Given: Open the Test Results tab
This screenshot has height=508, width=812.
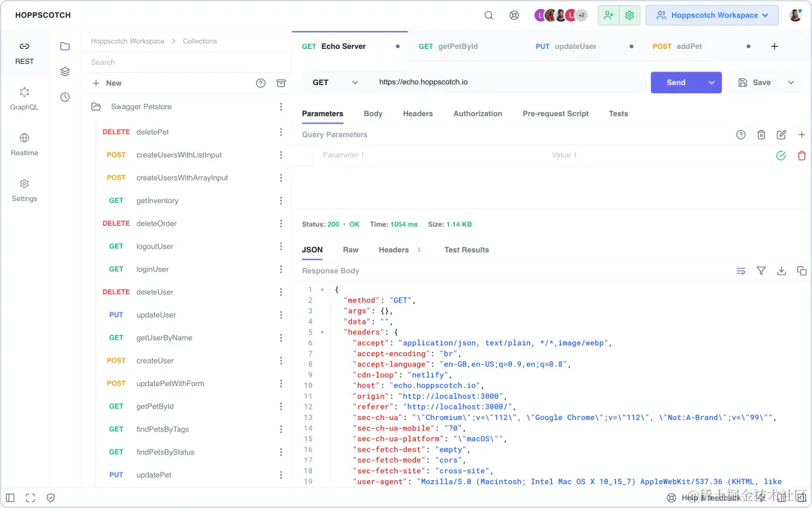Looking at the screenshot, I should tap(466, 250).
